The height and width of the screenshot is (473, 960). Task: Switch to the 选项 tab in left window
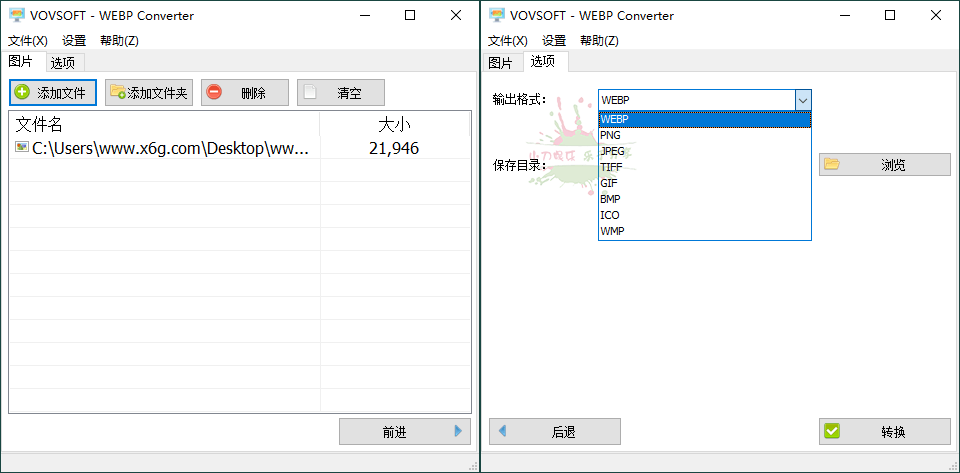point(62,62)
